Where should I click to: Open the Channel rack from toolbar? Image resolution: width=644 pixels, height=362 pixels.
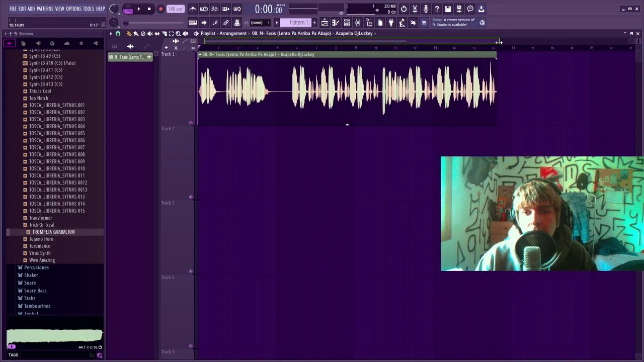click(347, 23)
